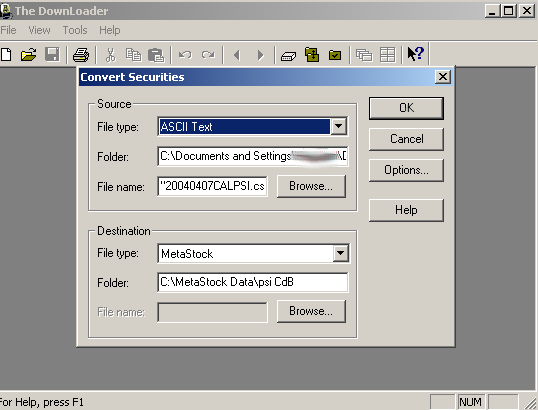Screen dimensions: 538x410
Task: Open the Tools menu
Action: click(75, 30)
